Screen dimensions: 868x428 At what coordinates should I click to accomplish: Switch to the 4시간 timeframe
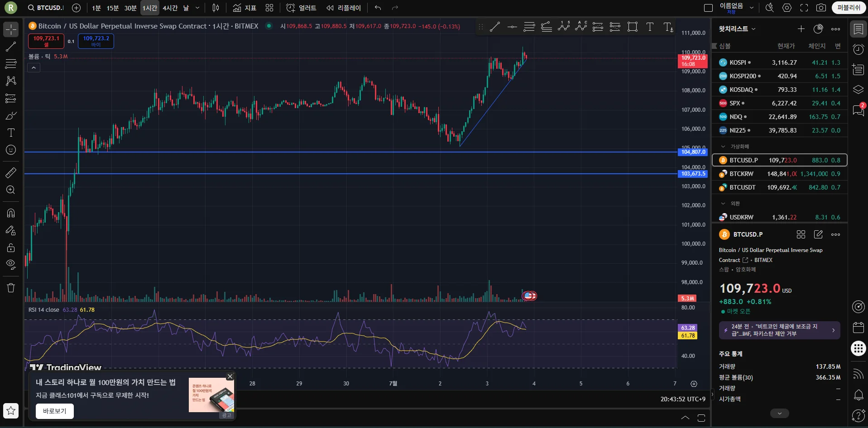point(170,8)
